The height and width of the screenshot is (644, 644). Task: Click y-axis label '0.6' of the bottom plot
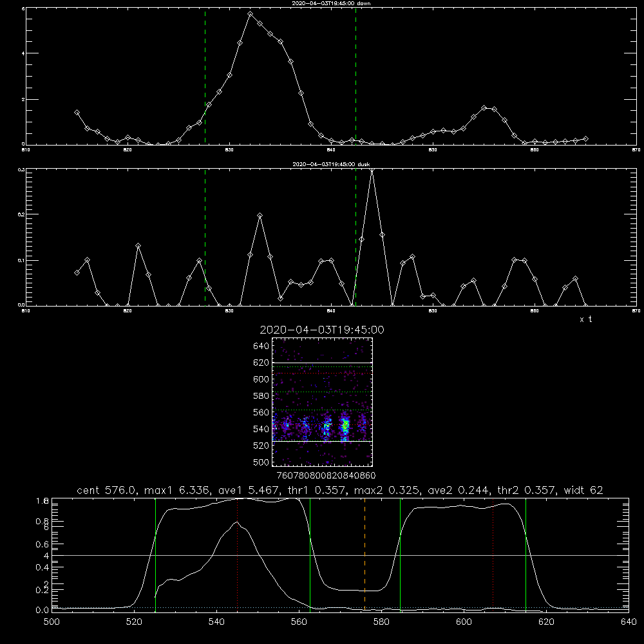(x=43, y=544)
